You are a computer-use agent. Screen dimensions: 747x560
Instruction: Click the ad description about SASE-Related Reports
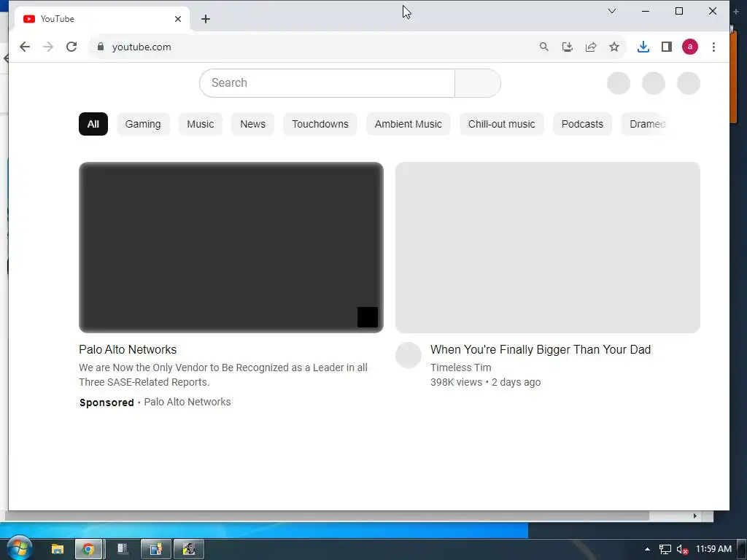pyautogui.click(x=223, y=375)
